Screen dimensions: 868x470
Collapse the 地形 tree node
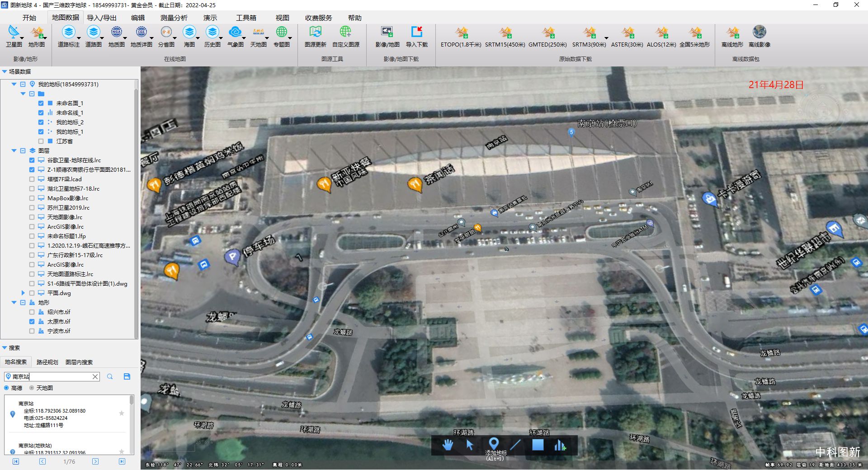(x=14, y=302)
